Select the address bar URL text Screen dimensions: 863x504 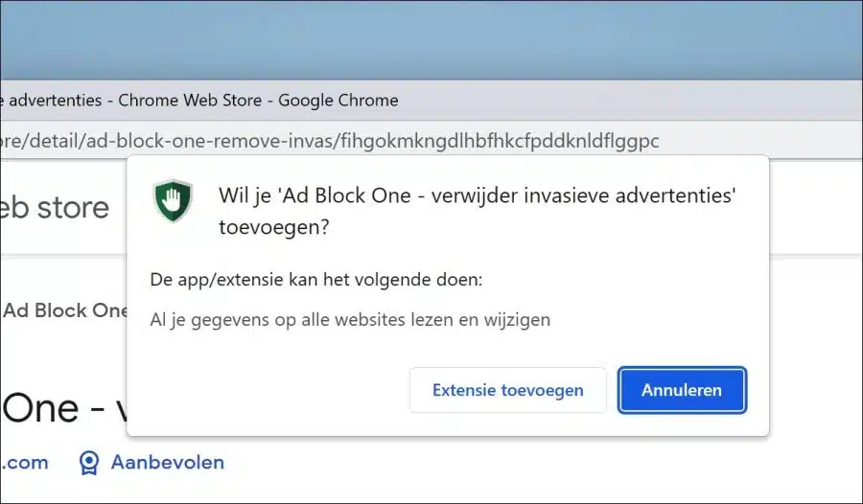pyautogui.click(x=329, y=141)
